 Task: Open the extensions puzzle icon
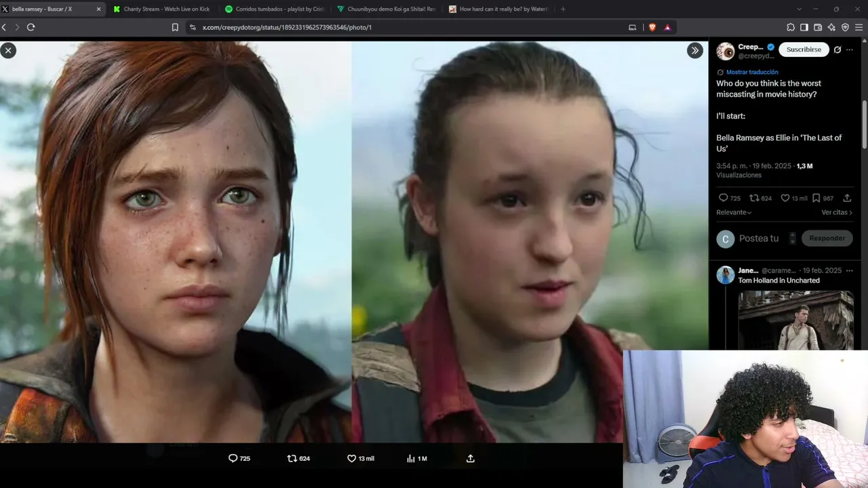[791, 27]
